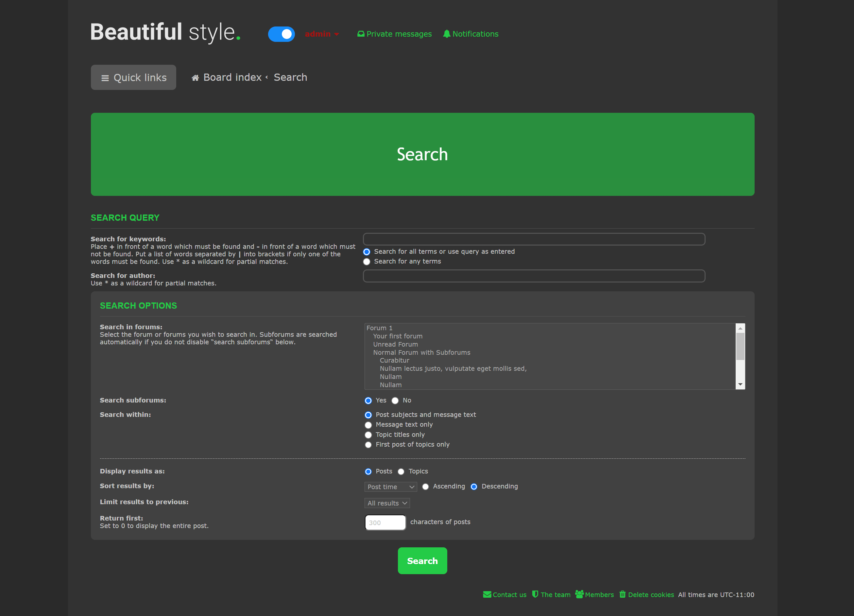Click the Search breadcrumb link
The height and width of the screenshot is (616, 854).
(290, 77)
